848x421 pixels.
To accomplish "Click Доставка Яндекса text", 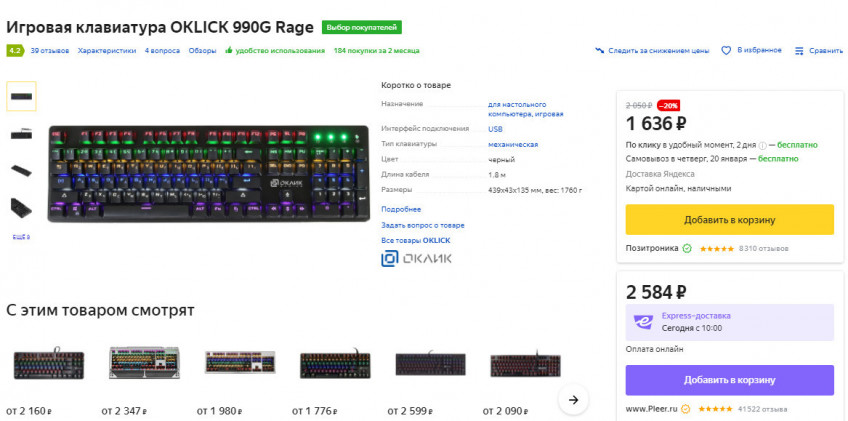I will pos(660,174).
